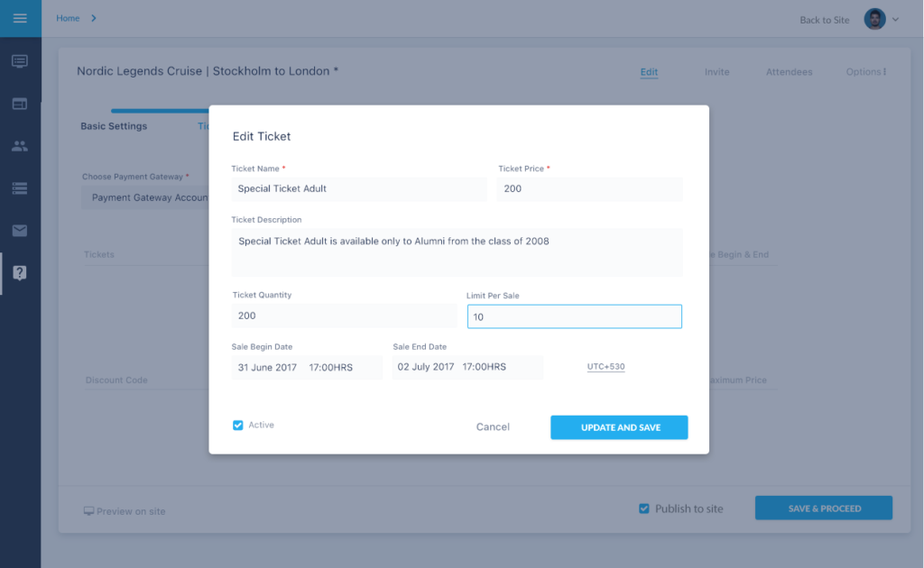This screenshot has width=924, height=568.
Task: Click the user profile avatar
Action: pos(874,19)
